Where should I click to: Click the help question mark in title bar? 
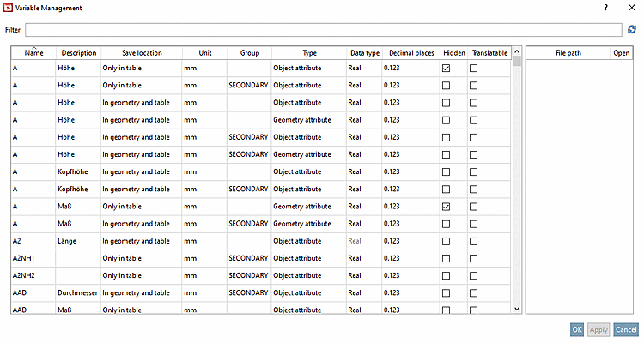coord(606,8)
